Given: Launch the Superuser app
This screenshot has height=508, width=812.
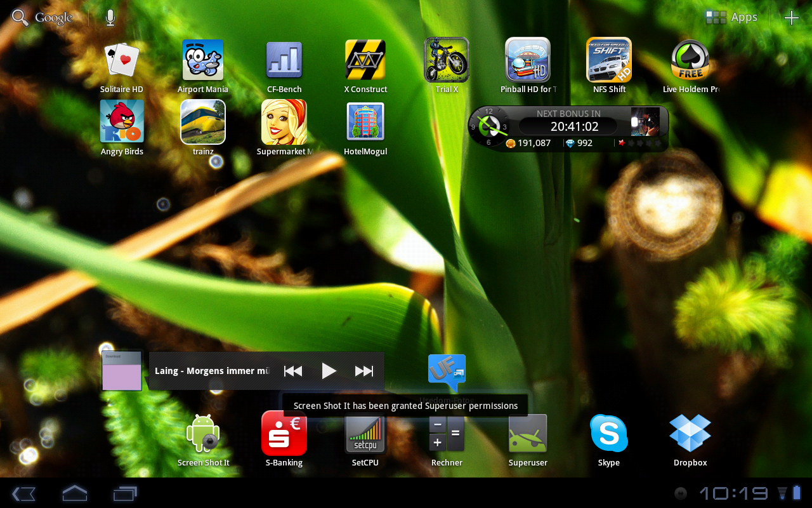Looking at the screenshot, I should coord(528,440).
